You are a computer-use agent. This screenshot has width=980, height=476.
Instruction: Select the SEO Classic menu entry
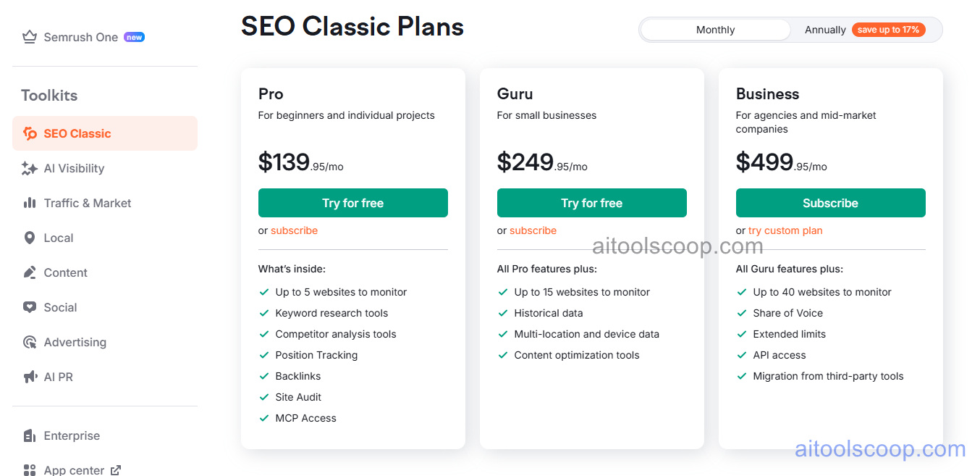click(76, 133)
